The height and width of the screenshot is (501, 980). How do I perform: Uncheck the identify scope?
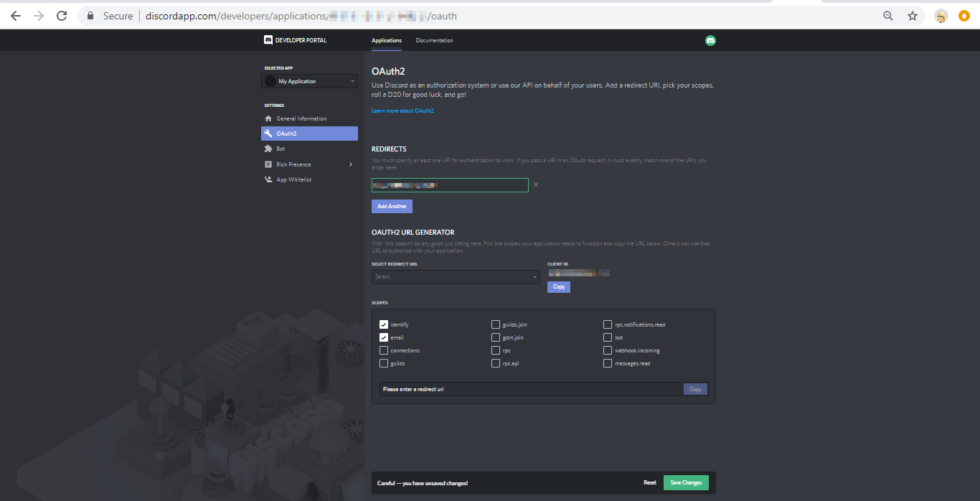tap(384, 324)
